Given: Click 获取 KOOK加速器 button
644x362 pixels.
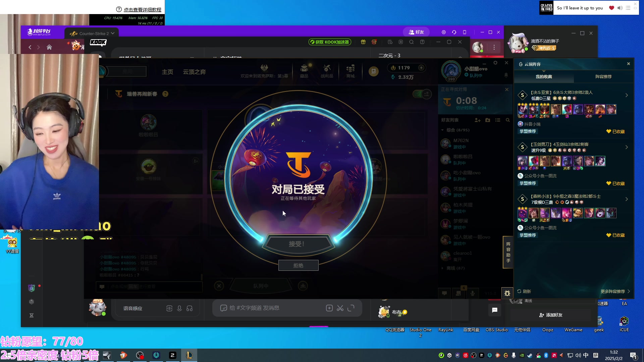Looking at the screenshot, I should pos(330,42).
